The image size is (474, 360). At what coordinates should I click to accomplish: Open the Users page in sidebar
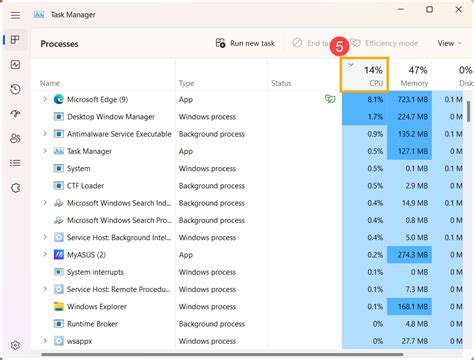pyautogui.click(x=15, y=138)
